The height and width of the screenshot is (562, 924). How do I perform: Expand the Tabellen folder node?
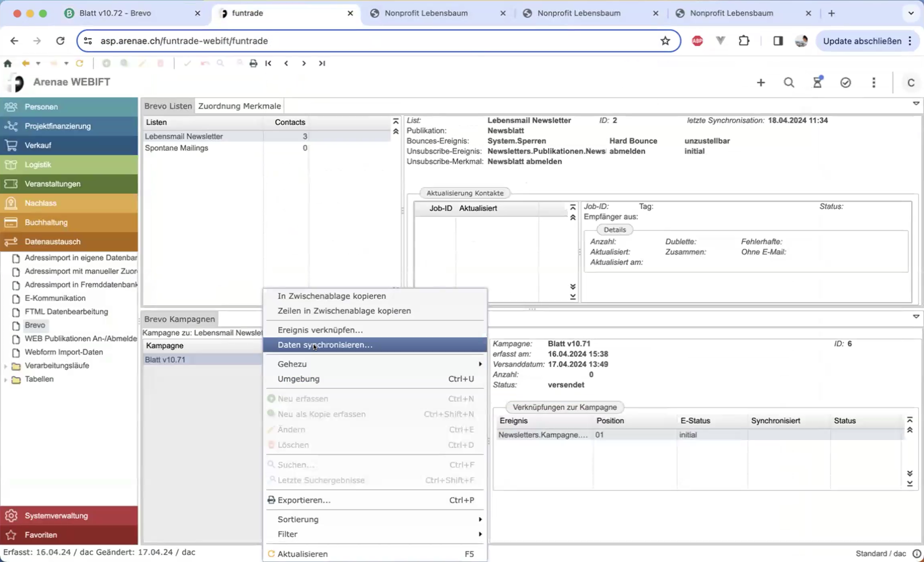coord(6,379)
